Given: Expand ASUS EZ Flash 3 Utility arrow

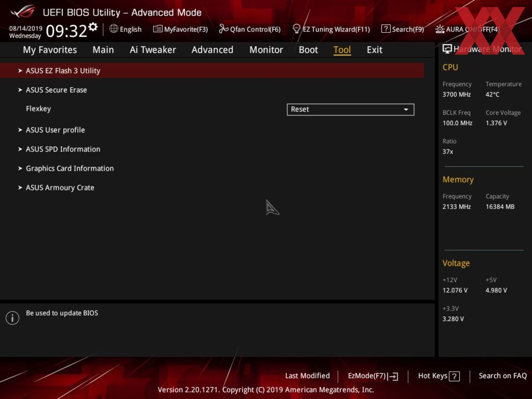Looking at the screenshot, I should (x=20, y=71).
